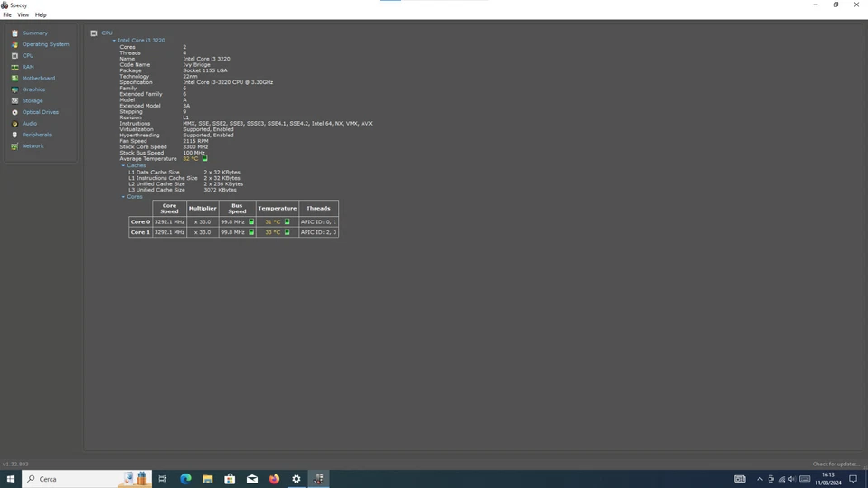
Task: Open the Motherboard sidebar icon
Action: point(15,79)
